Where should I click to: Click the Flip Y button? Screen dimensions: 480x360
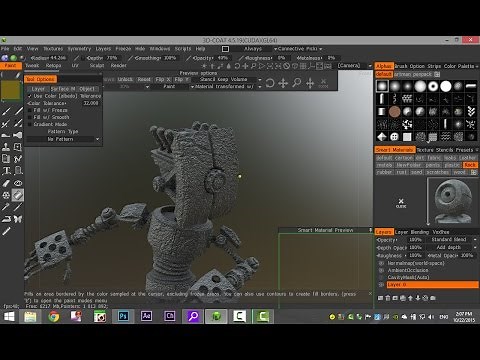[x=182, y=79]
